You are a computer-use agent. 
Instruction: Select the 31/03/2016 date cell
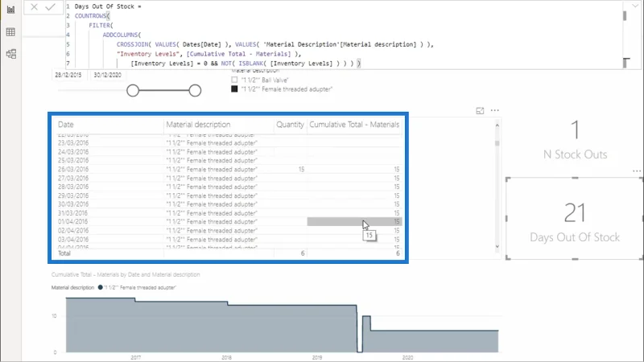[x=72, y=213]
